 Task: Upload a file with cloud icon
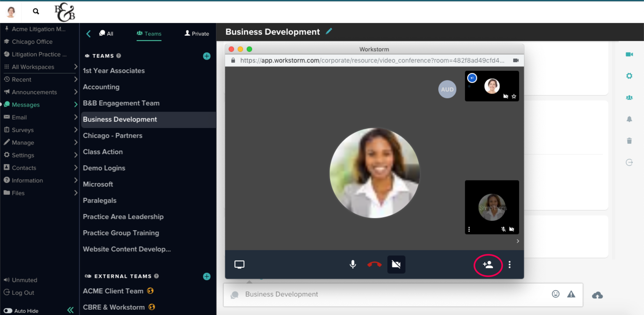pos(597,295)
